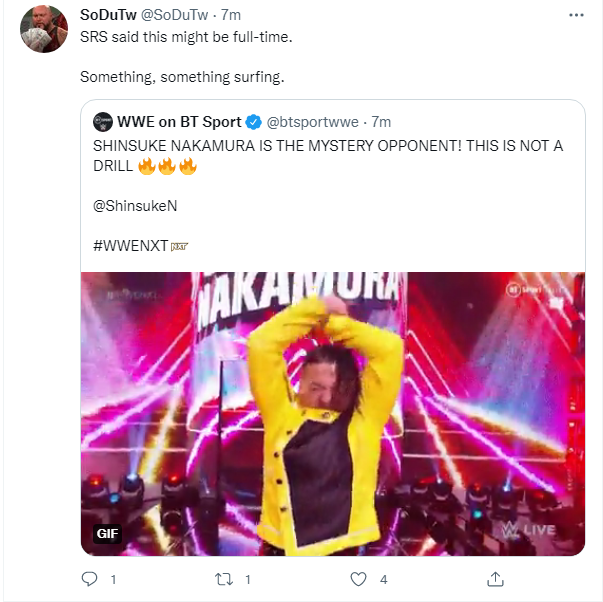Open the quoted tweet's 7m timestamp
Image resolution: width=603 pixels, height=602 pixels.
tap(381, 122)
